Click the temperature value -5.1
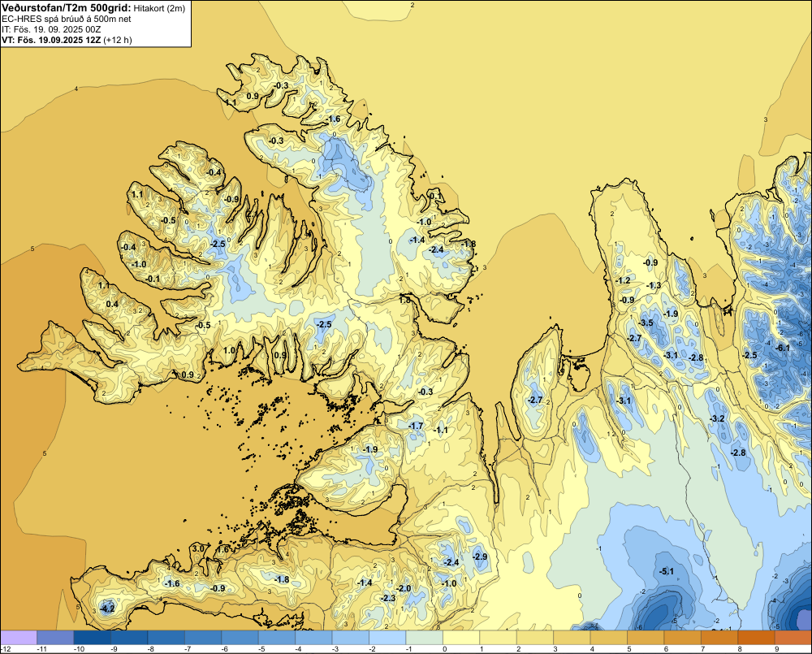Screen dimensions: 812x654 (667, 571)
